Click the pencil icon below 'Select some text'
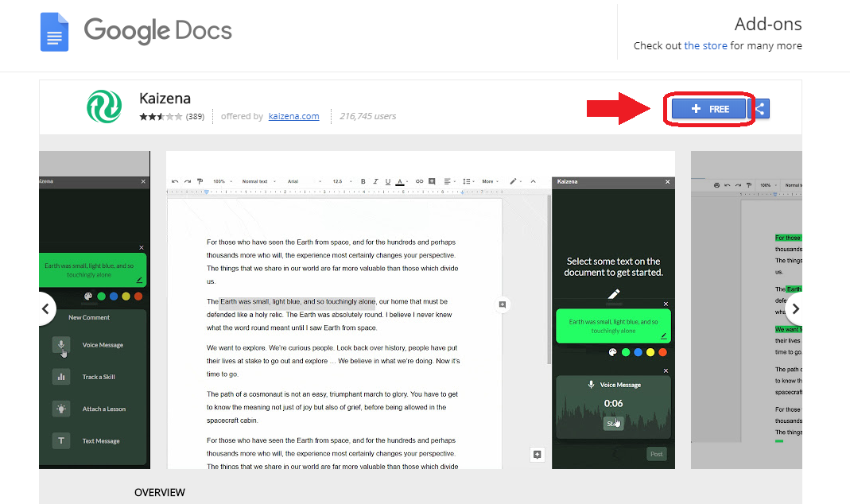 click(x=614, y=293)
